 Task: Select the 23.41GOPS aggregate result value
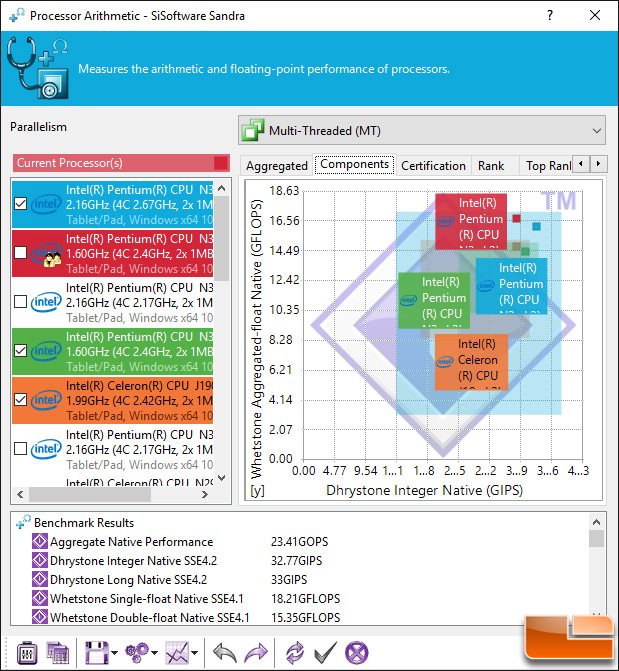tap(299, 542)
